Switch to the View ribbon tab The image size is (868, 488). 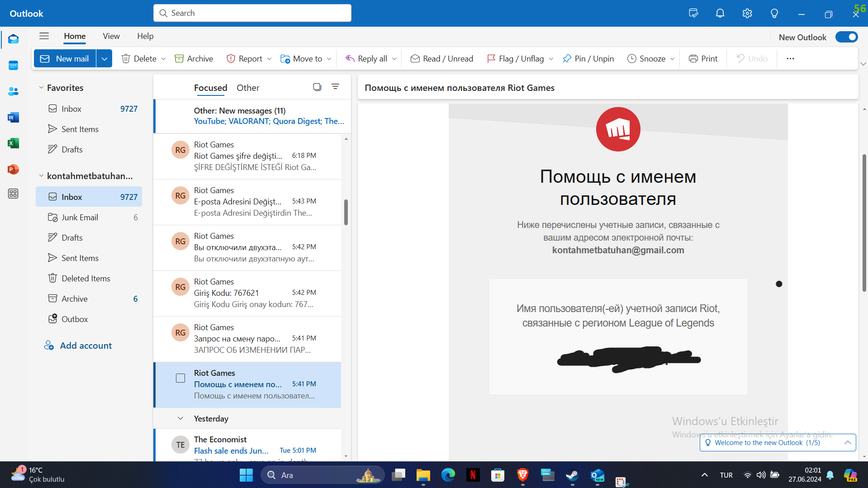pos(111,36)
